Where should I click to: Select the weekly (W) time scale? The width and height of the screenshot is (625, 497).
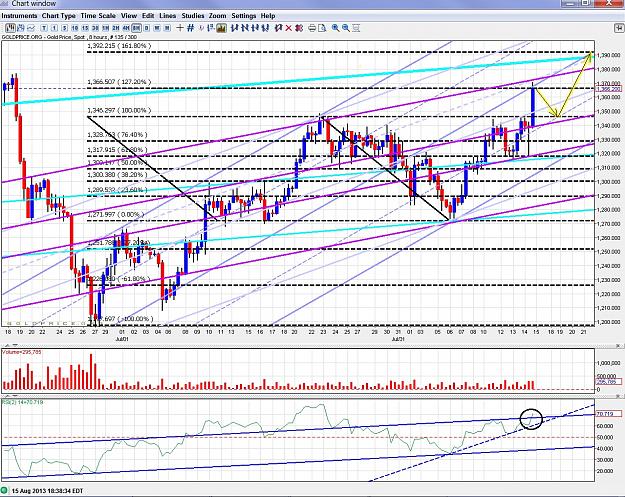[x=157, y=28]
